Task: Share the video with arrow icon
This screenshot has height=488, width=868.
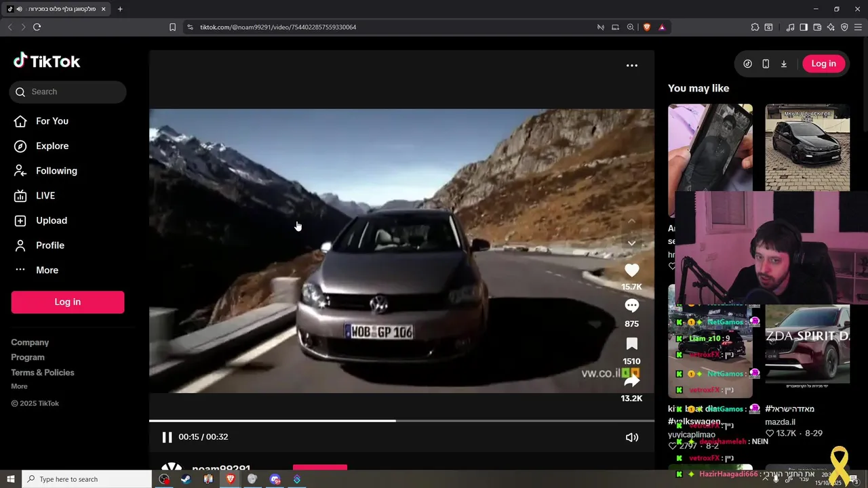Action: 631,380
